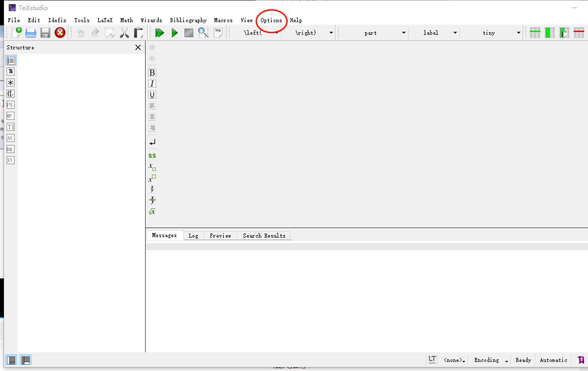Paste from clipboard icon
588x371 pixels.
coord(139,33)
